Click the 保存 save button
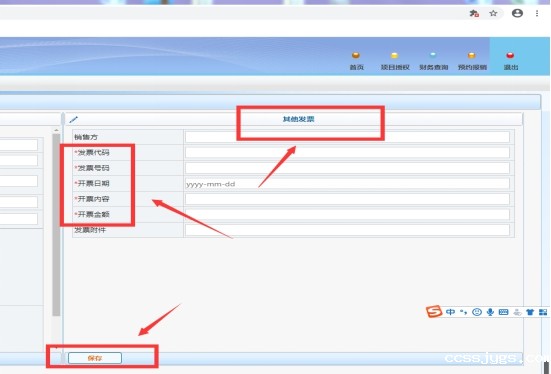The width and height of the screenshot is (551, 374). (95, 358)
